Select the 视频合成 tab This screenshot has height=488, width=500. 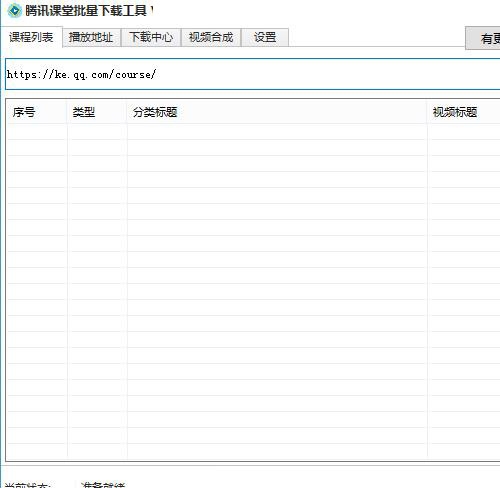211,37
